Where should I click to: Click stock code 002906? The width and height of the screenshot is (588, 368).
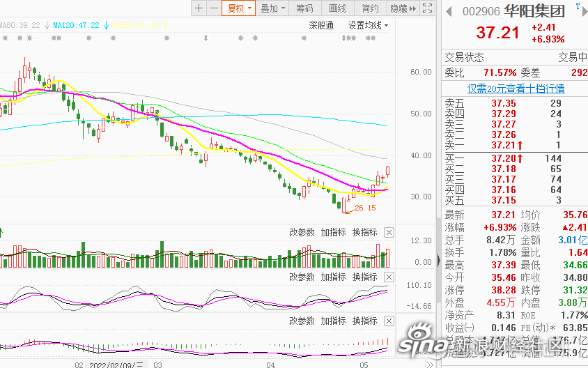(x=481, y=12)
